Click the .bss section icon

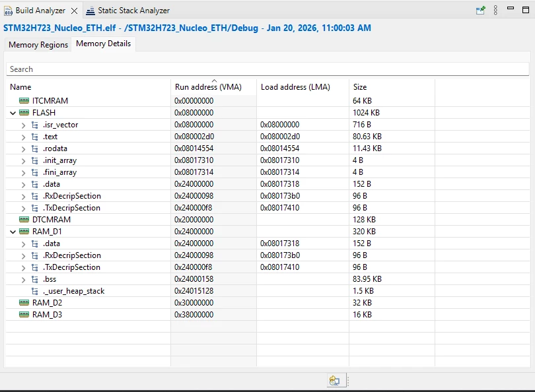[35, 280]
